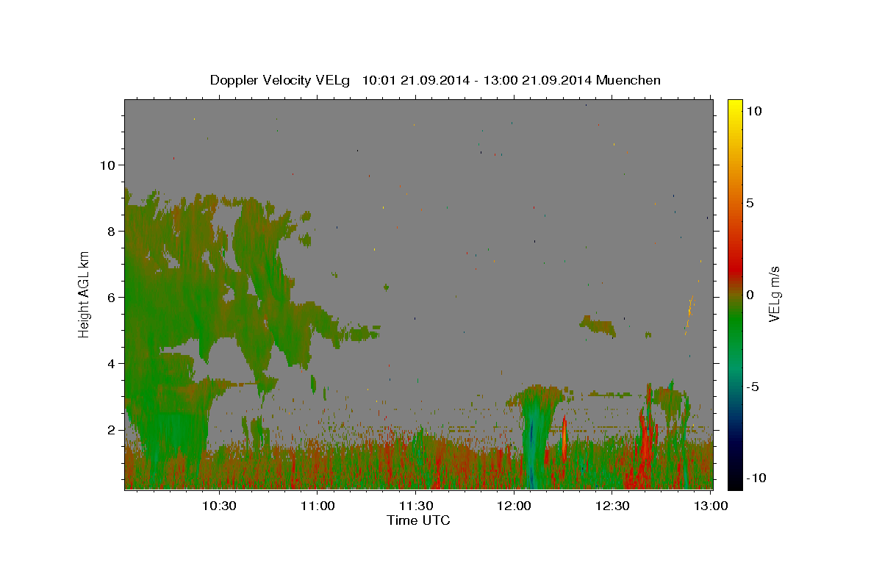
Task: Click the small isolated cloud near 5 km at 12:25
Action: [597, 324]
